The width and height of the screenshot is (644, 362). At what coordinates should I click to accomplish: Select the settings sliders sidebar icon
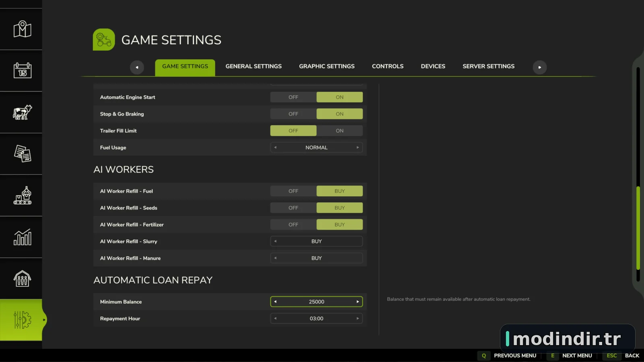[22, 320]
